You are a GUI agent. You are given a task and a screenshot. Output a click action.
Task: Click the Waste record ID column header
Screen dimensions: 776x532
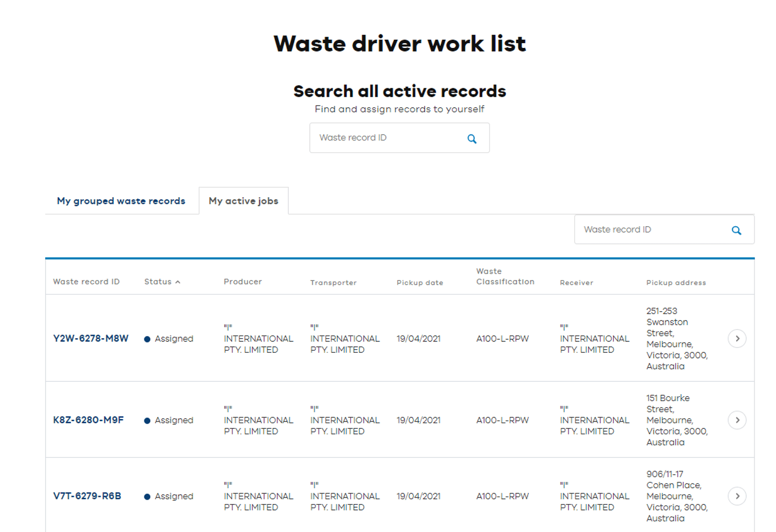tap(86, 281)
